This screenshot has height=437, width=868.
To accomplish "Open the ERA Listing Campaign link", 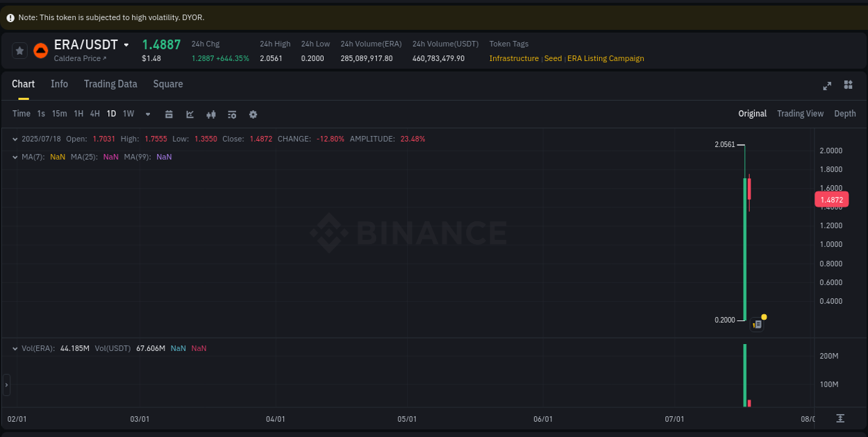I will (606, 58).
